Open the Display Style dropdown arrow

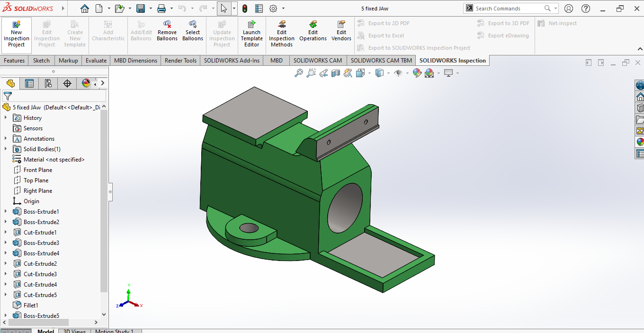(388, 73)
